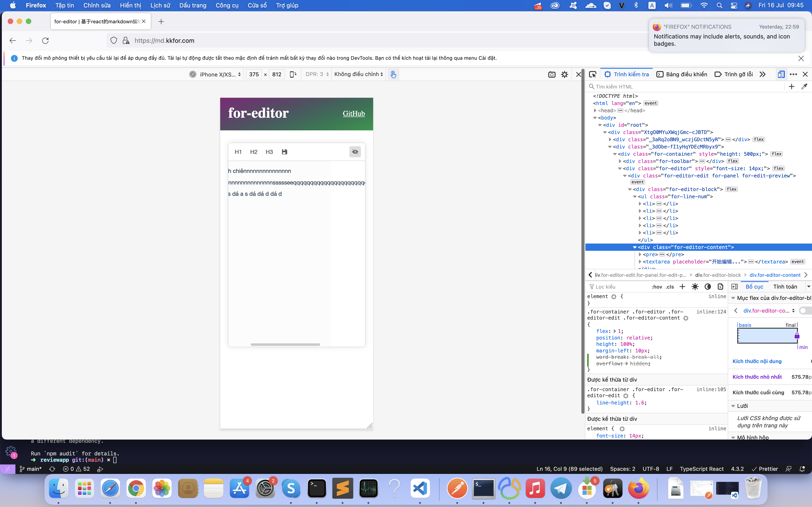Activate the element picker tool
The width and height of the screenshot is (812, 507).
(592, 74)
